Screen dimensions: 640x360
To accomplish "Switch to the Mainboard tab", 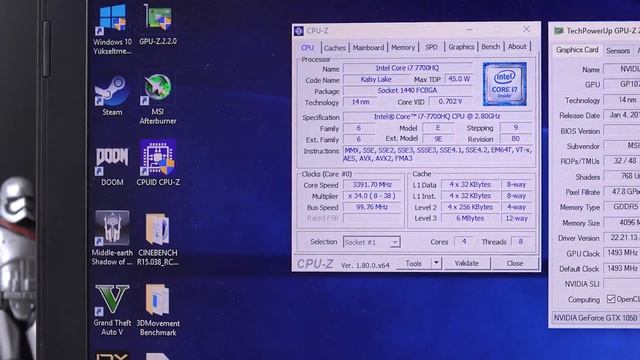I will tap(368, 47).
